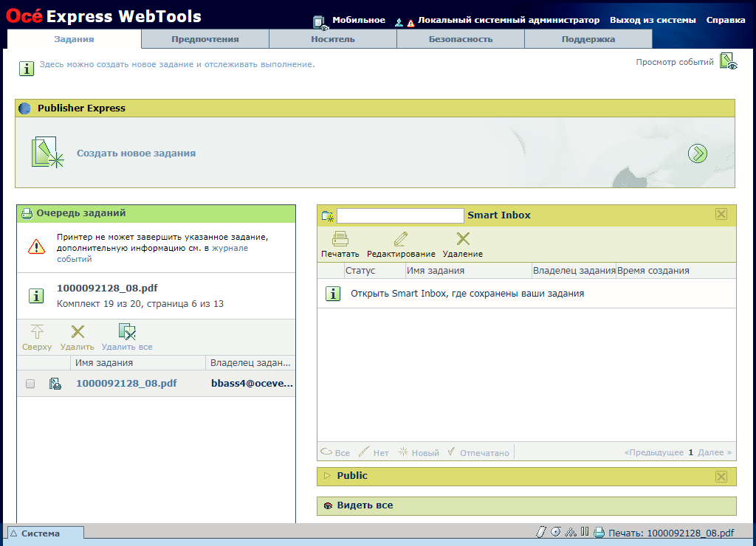Click the eye icon beside Видеть все

(329, 506)
